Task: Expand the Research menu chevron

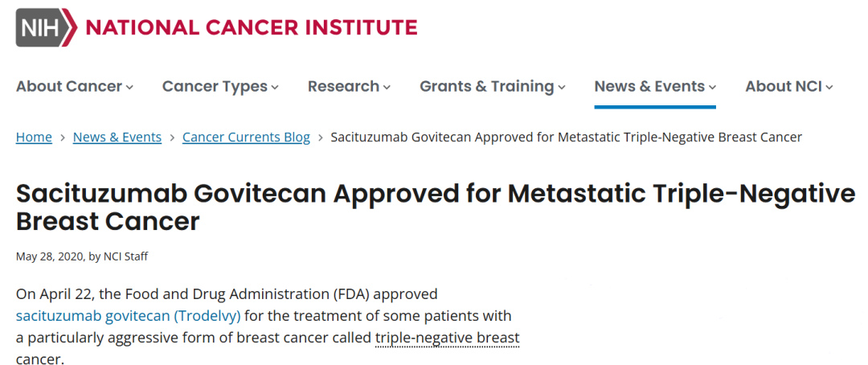Action: 387,87
